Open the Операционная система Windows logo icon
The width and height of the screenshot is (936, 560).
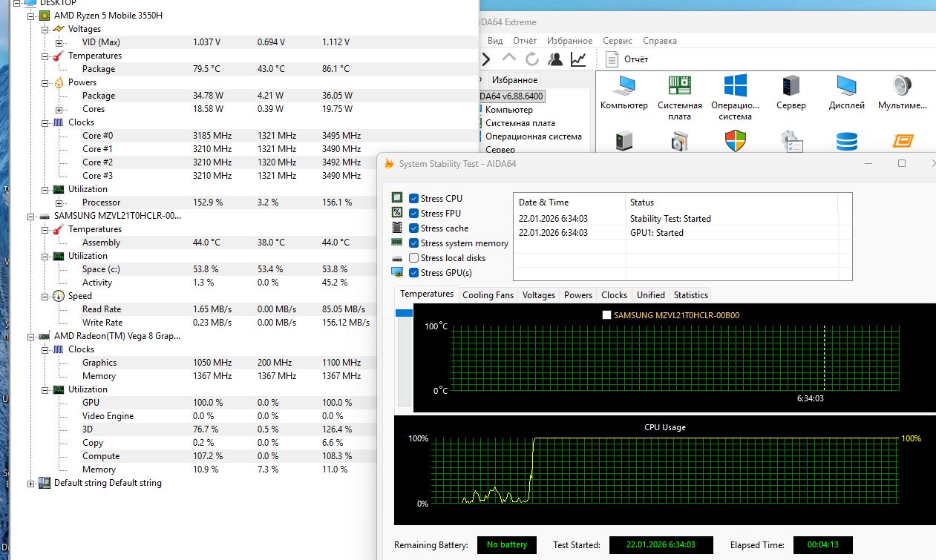coord(735,85)
